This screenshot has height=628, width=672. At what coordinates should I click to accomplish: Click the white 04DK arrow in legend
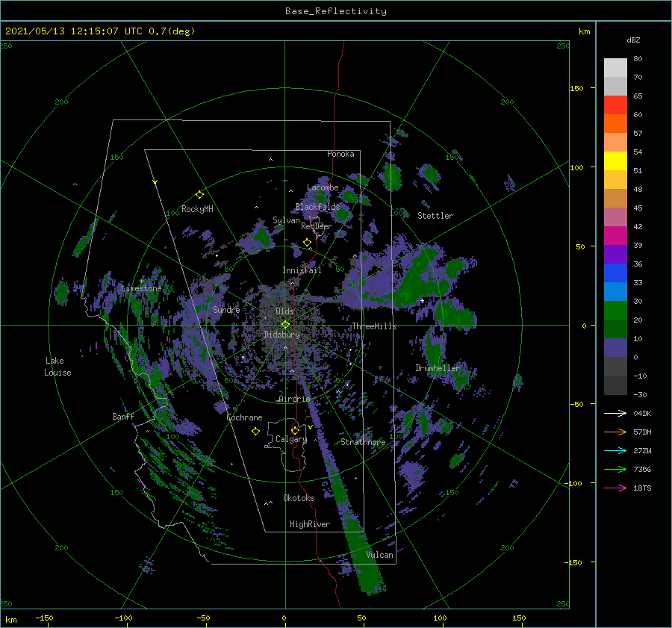615,413
